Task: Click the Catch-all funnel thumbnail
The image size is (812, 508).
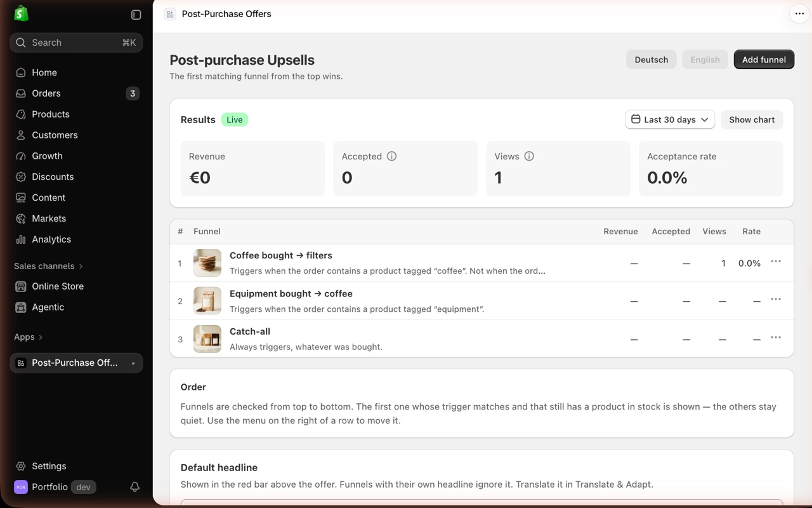Action: [x=207, y=339]
